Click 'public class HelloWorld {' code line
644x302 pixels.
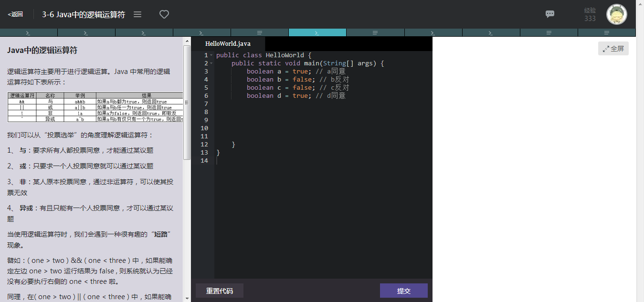(x=264, y=55)
